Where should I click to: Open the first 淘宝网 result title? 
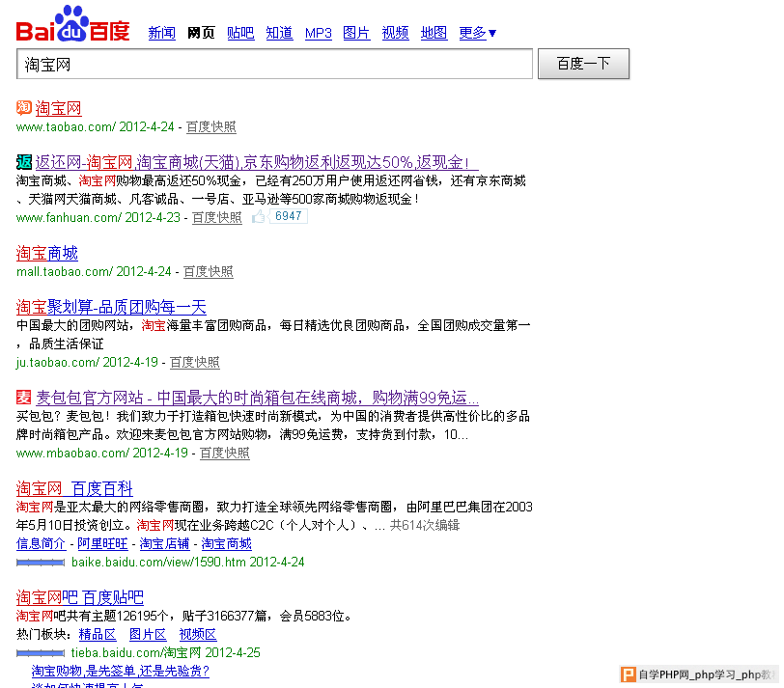pyautogui.click(x=59, y=108)
